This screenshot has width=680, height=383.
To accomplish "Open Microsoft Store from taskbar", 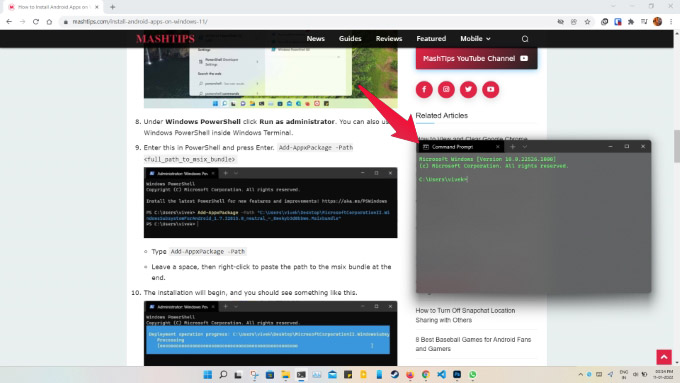I will pyautogui.click(x=270, y=374).
